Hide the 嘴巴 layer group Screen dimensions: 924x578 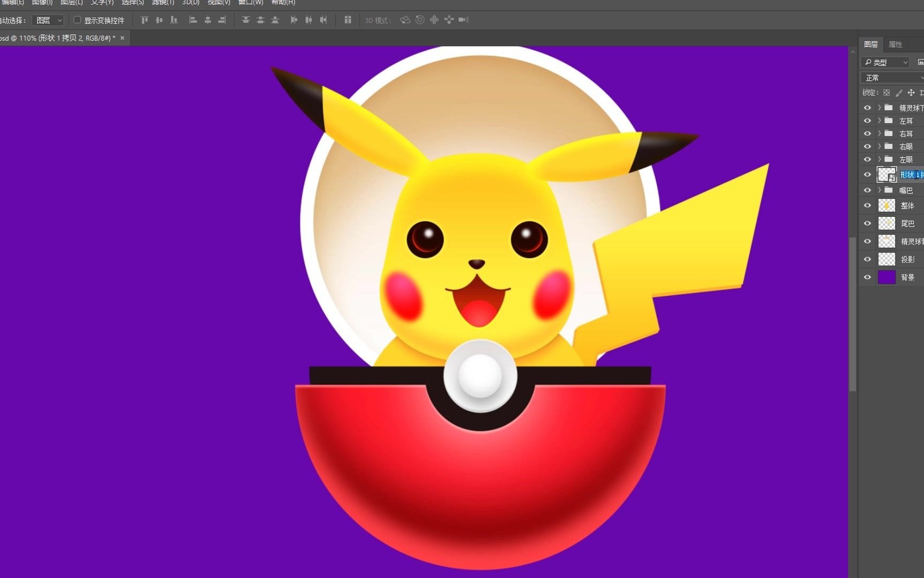(867, 190)
